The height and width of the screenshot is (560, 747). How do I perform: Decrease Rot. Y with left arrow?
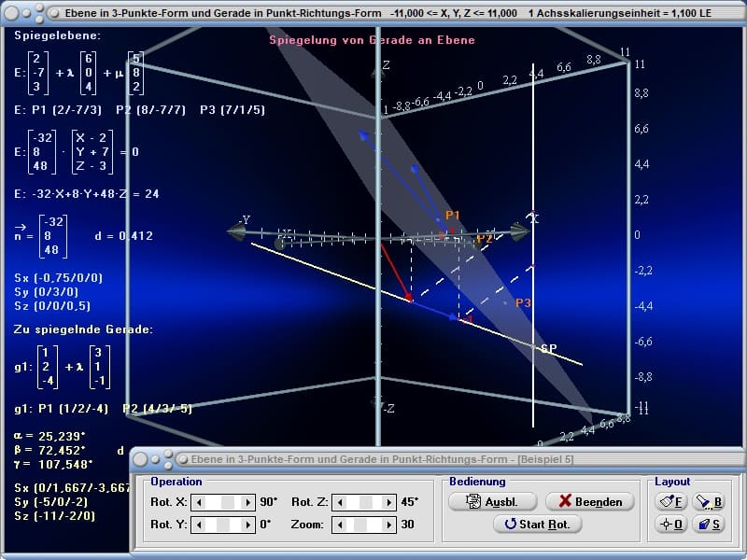click(x=199, y=525)
